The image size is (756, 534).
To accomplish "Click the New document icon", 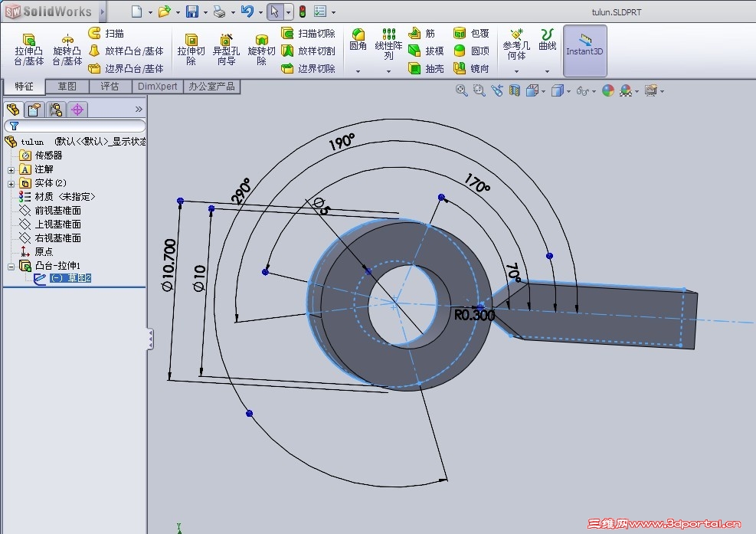I will tap(137, 11).
